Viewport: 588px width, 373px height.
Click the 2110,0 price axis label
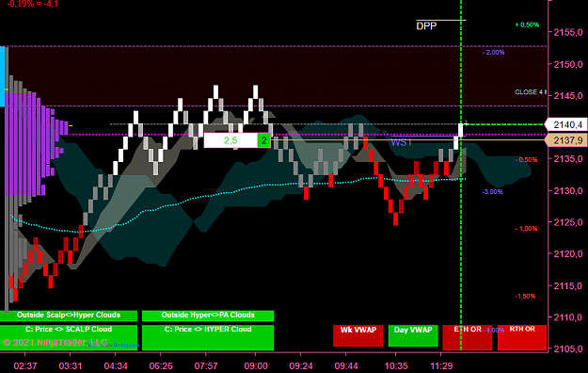pyautogui.click(x=568, y=317)
